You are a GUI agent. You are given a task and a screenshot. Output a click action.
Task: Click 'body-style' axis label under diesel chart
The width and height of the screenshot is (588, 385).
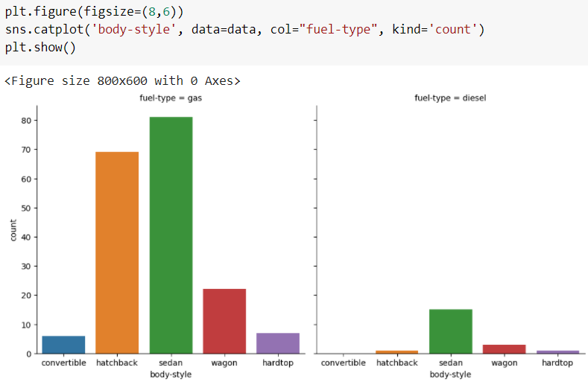(450, 374)
